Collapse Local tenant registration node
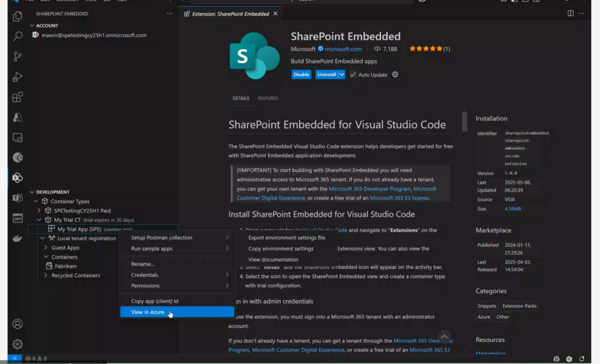This screenshot has width=600, height=364. pos(42,238)
